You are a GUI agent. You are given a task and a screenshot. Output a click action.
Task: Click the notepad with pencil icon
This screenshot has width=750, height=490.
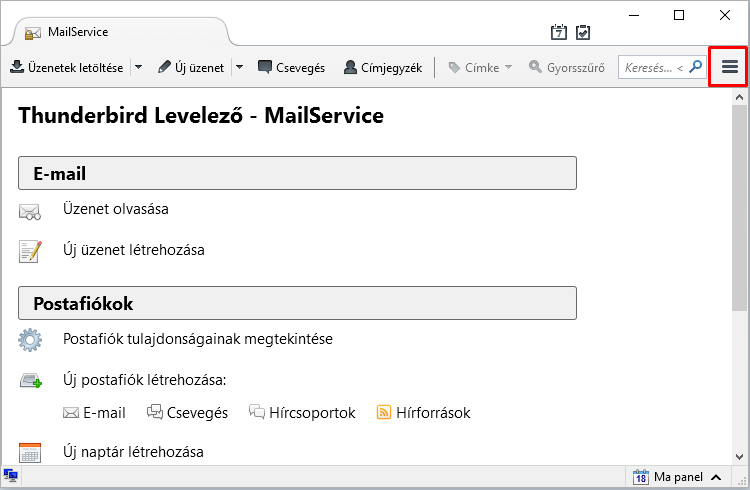[30, 251]
